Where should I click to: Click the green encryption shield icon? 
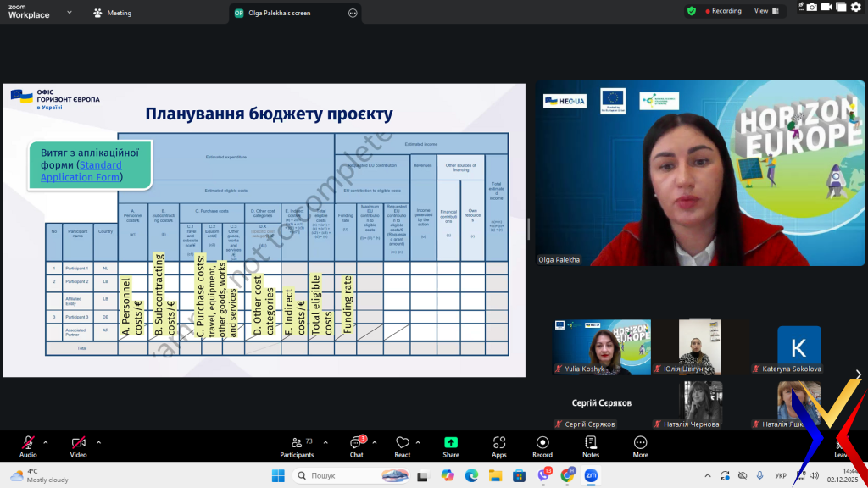coord(692,11)
